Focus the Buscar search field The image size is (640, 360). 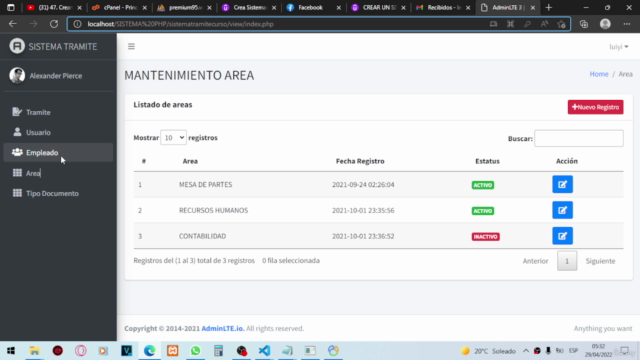pyautogui.click(x=579, y=138)
